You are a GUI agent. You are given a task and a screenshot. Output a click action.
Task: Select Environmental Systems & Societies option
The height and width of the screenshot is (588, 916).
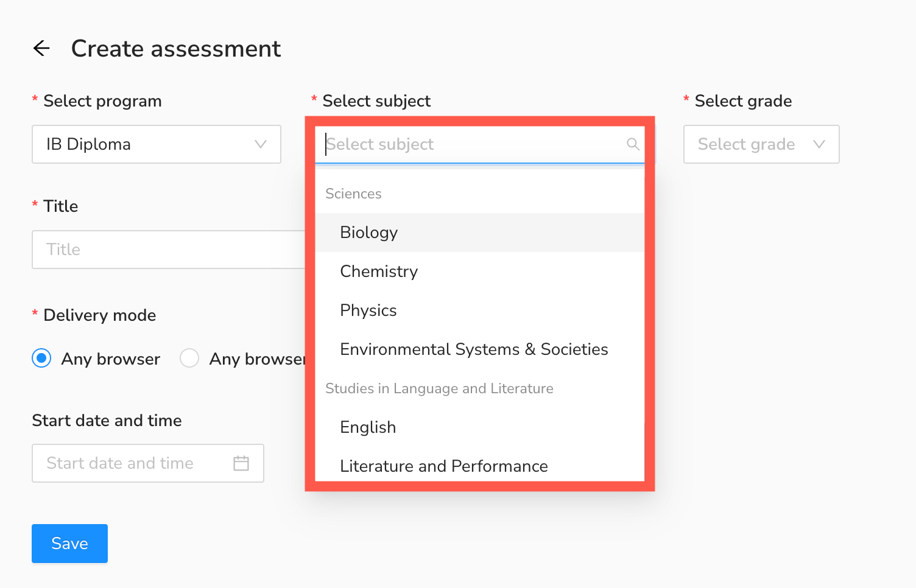[474, 349]
